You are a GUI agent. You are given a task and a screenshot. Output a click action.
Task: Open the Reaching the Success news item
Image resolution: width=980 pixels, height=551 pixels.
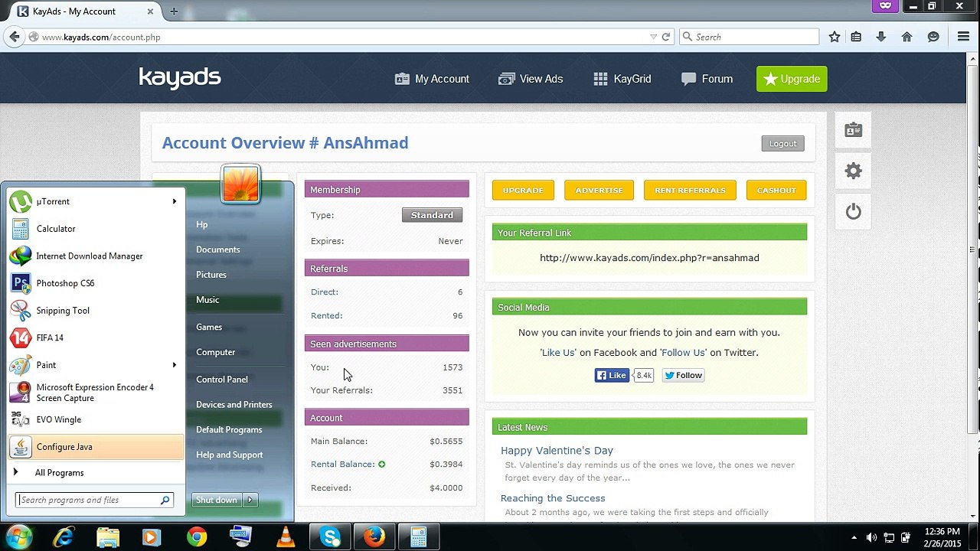pos(553,498)
